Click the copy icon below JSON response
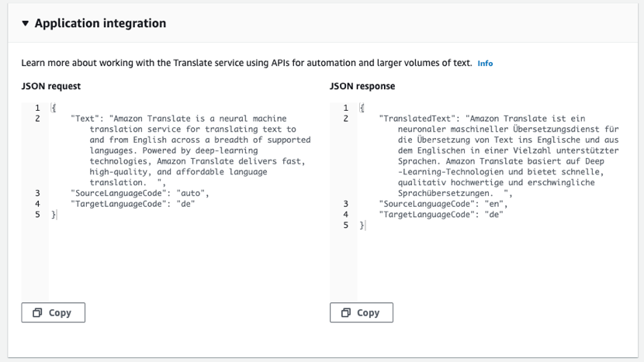644x362 pixels. [346, 312]
